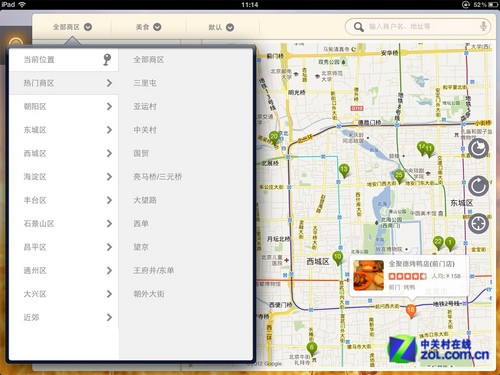Activate voice search microphone icon
This screenshot has height=375, width=500.
[x=483, y=26]
